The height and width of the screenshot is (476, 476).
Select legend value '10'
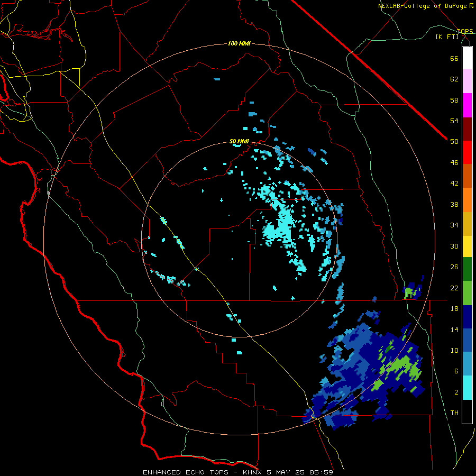coord(454,350)
